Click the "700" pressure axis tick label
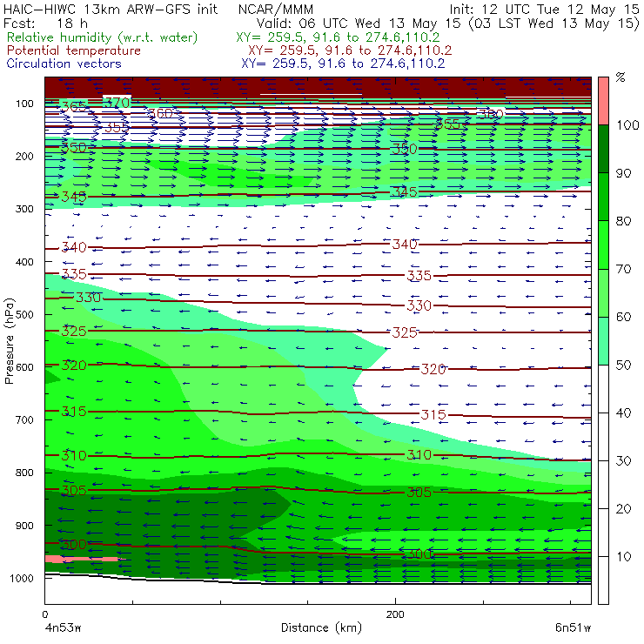 point(24,419)
